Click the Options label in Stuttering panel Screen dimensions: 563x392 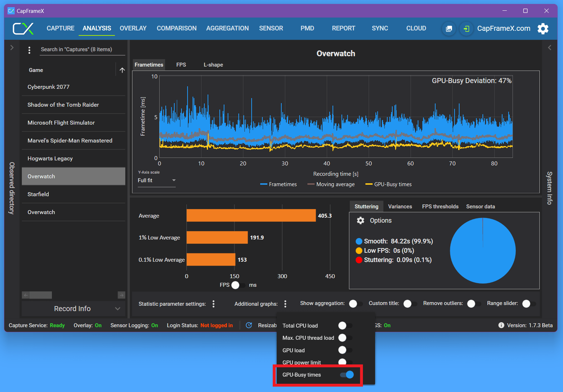point(380,221)
